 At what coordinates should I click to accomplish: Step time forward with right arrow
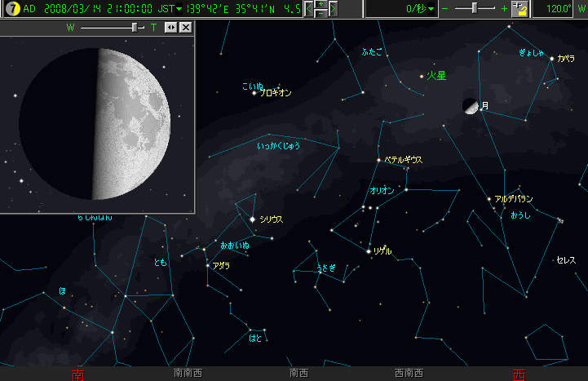pos(333,9)
